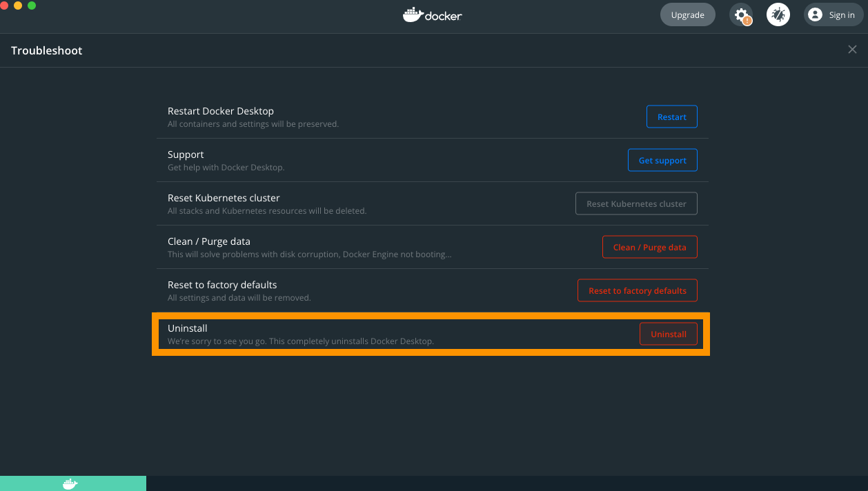This screenshot has height=491, width=868.
Task: Click the Reset to factory defaults button
Action: 637,290
